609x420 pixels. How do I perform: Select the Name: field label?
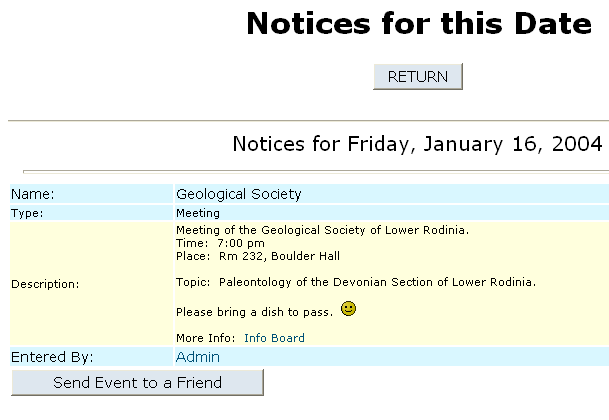[33, 194]
